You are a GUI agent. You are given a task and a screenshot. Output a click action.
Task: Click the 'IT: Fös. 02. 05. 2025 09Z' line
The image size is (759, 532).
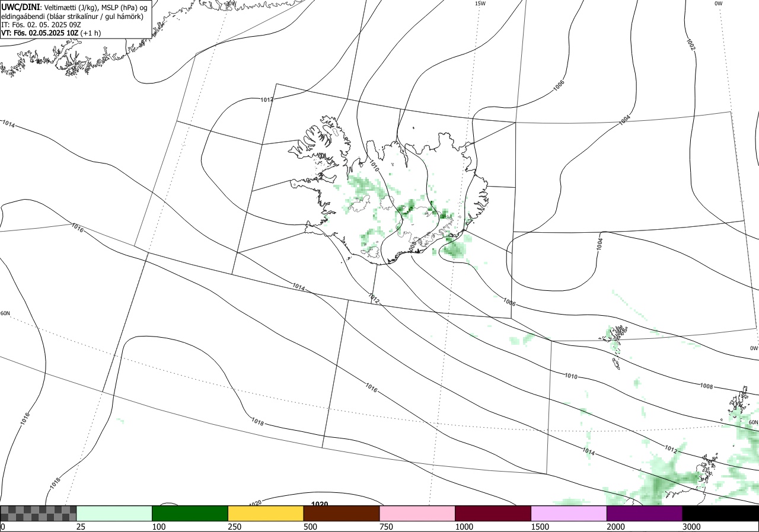coord(41,24)
